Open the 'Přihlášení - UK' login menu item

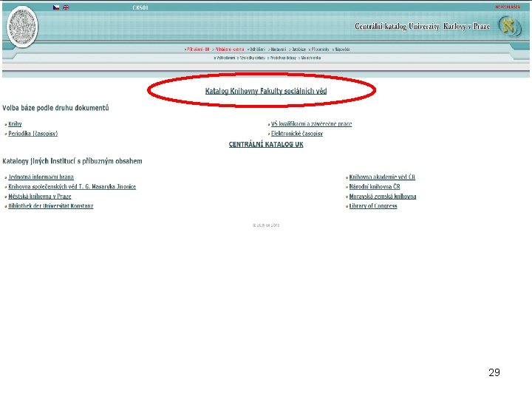coord(198,50)
